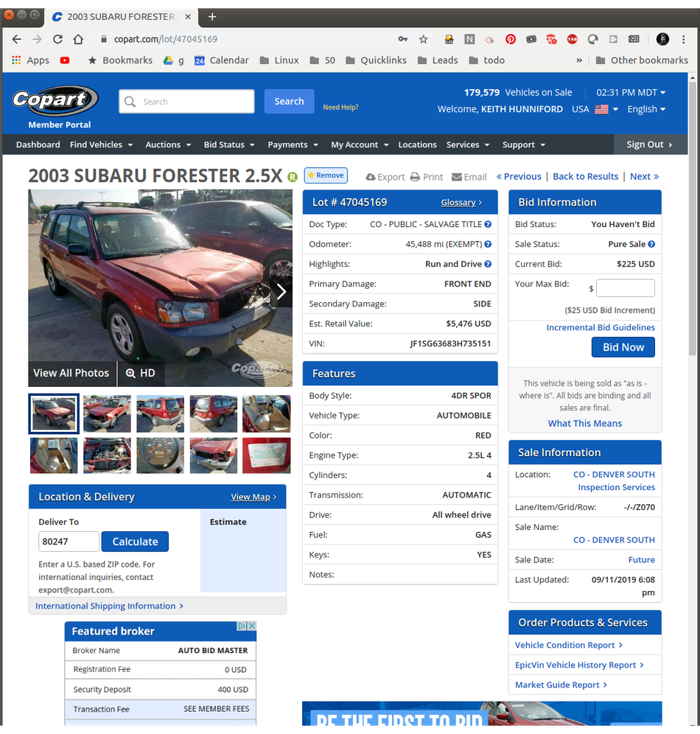Open View All Photos
Screen dimensions: 700x734
71,373
